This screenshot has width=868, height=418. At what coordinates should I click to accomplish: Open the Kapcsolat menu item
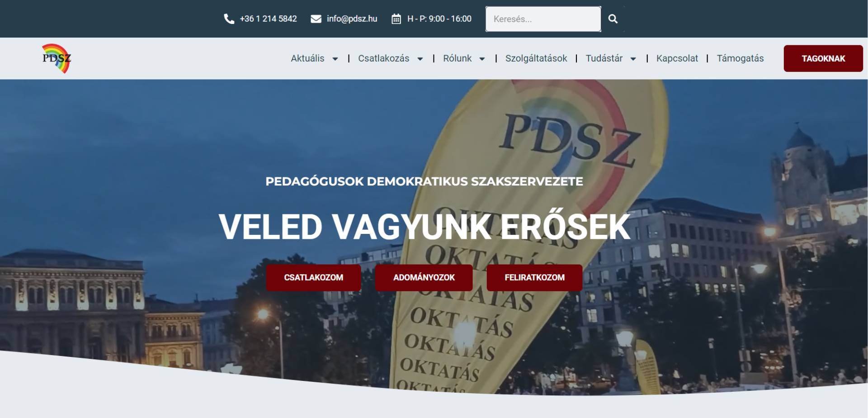coord(677,58)
